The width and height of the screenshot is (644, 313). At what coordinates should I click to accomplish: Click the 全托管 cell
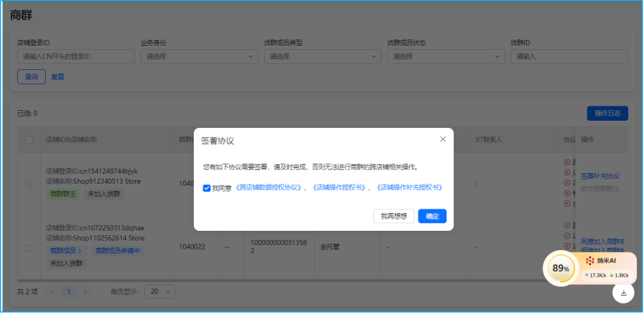(x=329, y=247)
